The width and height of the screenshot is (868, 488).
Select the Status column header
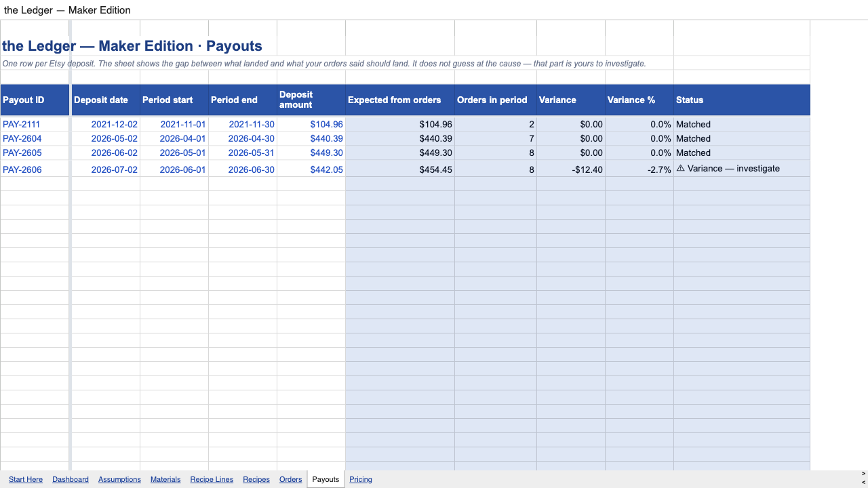point(742,100)
